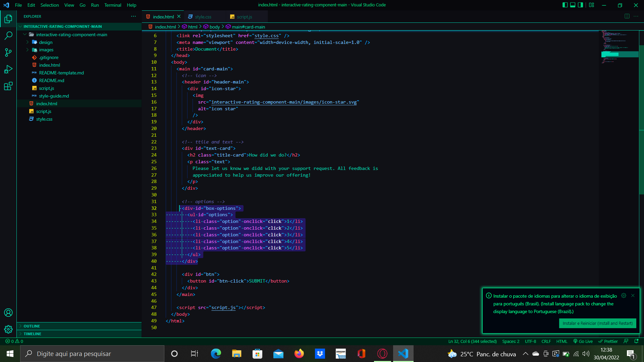The image size is (644, 362).
Task: Click html breadcrumb segment
Action: pos(190,27)
